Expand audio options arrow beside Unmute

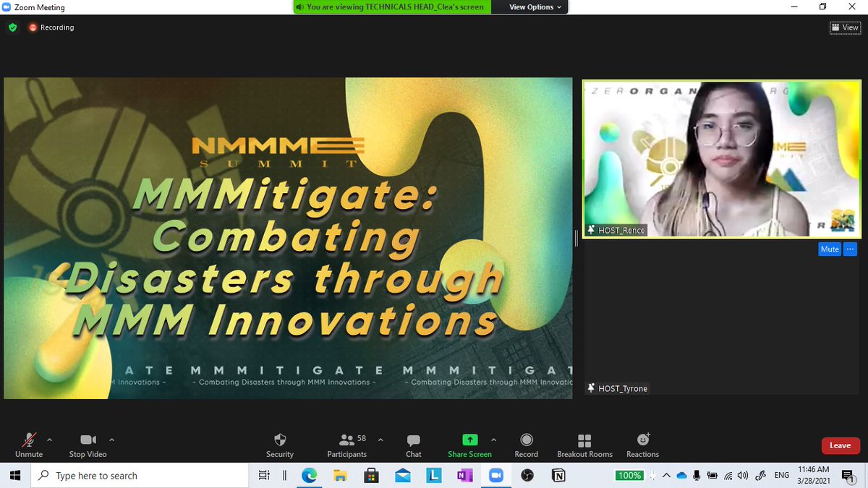click(x=49, y=439)
